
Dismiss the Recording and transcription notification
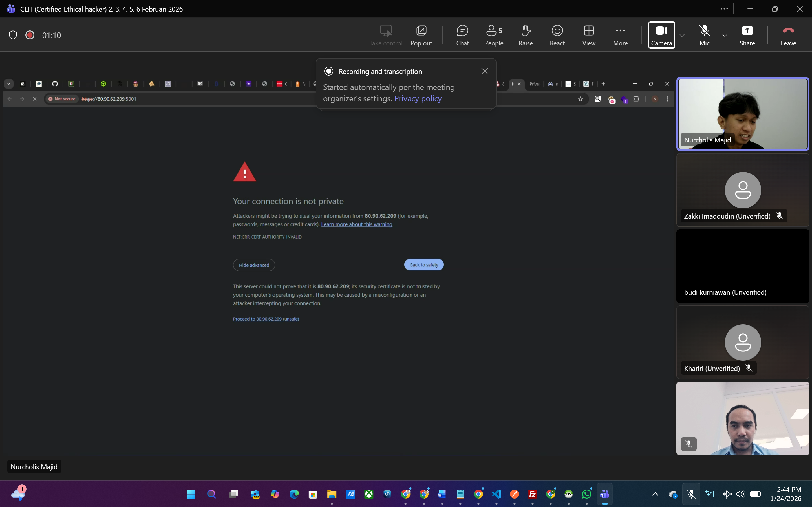coord(484,71)
